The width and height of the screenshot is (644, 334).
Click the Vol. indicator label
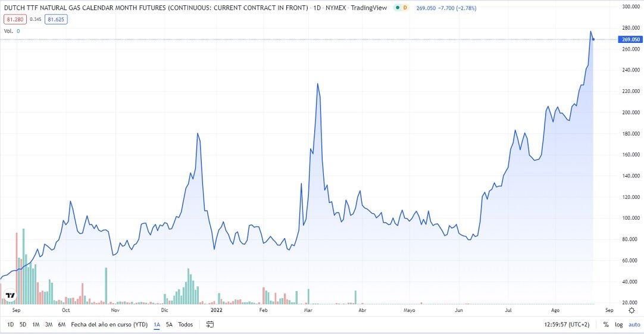pyautogui.click(x=8, y=31)
